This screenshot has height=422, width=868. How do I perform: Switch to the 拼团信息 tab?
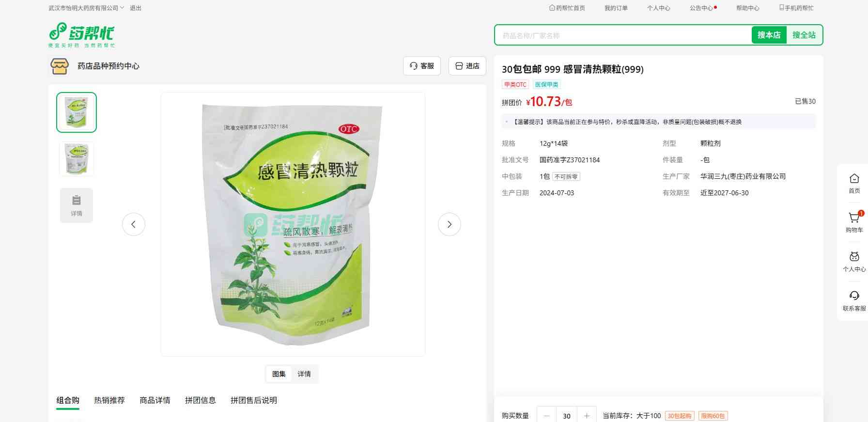[x=201, y=400]
